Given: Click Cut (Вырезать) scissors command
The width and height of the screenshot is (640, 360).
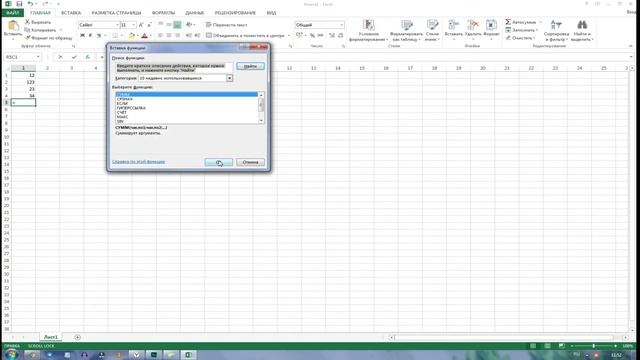Looking at the screenshot, I should click(38, 22).
